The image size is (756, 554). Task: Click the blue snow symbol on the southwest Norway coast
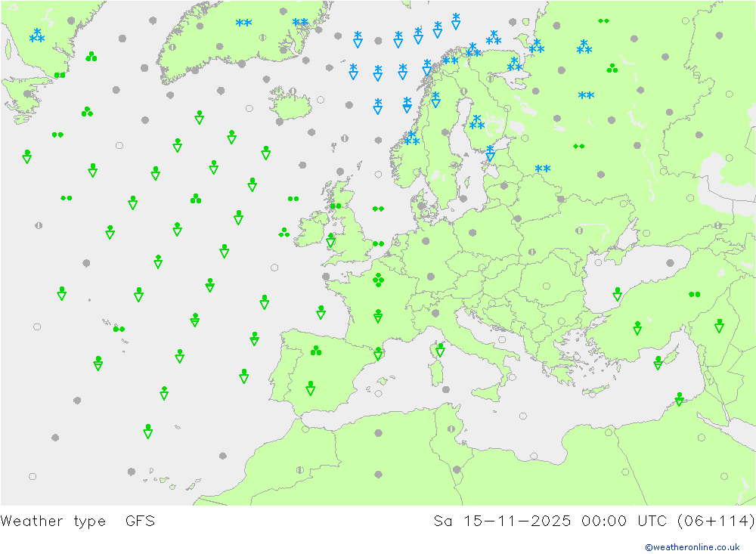412,138
